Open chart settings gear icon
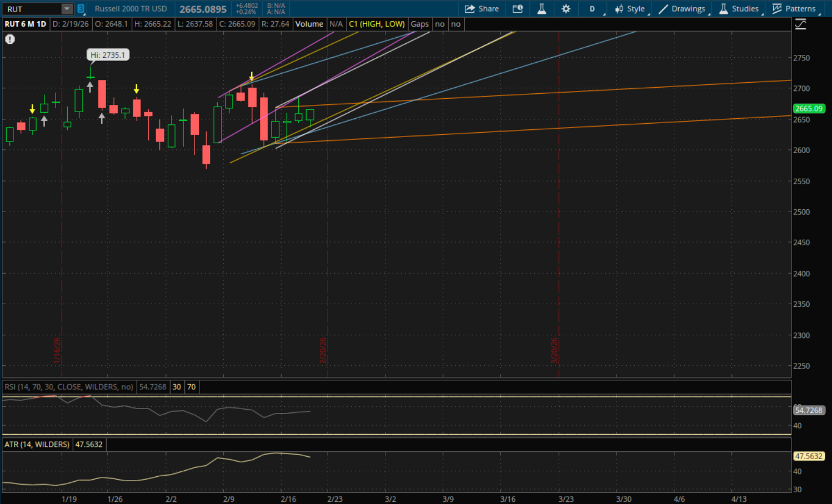The height and width of the screenshot is (504, 832). [566, 9]
